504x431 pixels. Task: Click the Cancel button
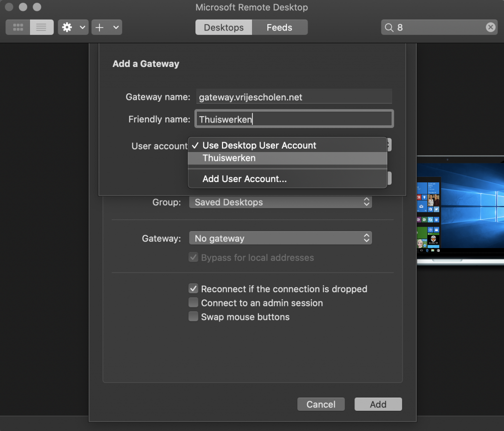point(321,404)
